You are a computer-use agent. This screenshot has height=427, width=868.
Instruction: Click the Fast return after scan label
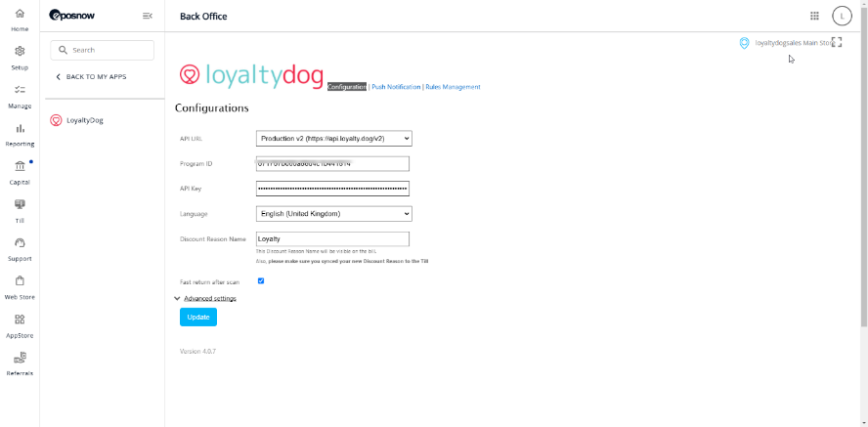[x=210, y=282]
